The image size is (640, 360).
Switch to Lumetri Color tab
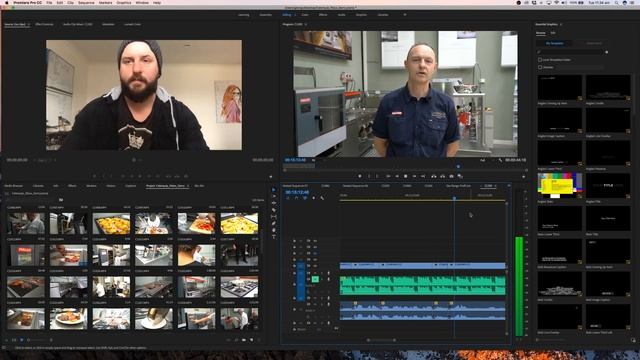(132, 24)
